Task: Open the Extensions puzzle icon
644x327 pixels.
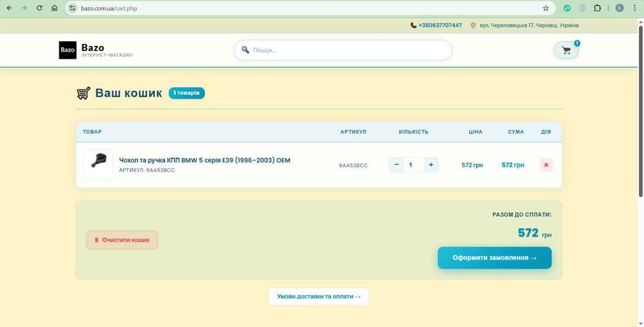Action: click(597, 8)
